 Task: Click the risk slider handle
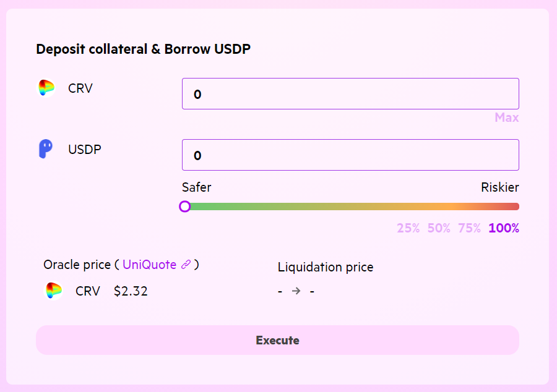click(184, 207)
